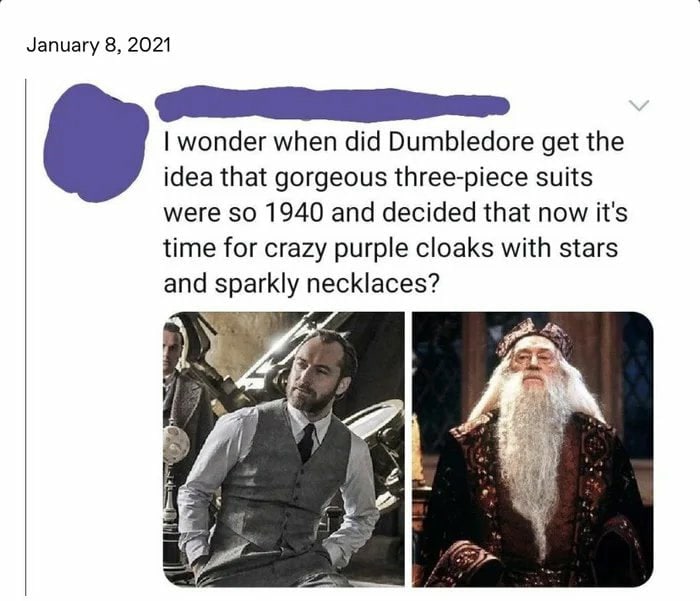Open the left photo of man in vest

coord(284,449)
